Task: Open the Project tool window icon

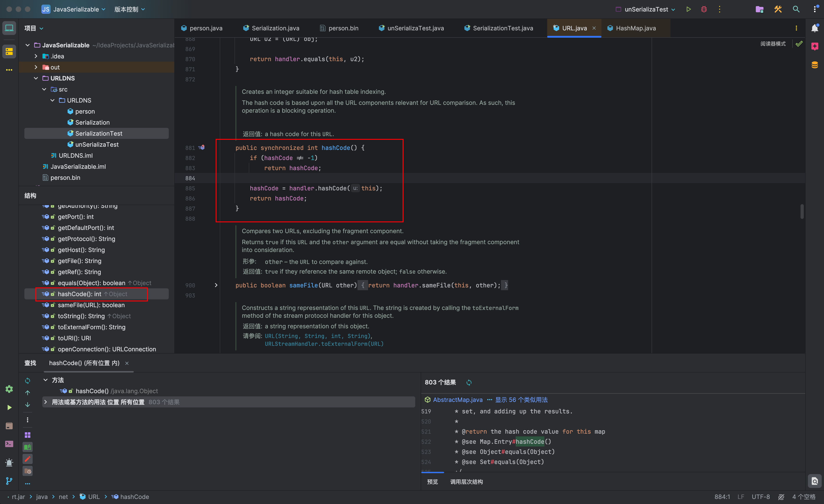Action: (x=9, y=28)
